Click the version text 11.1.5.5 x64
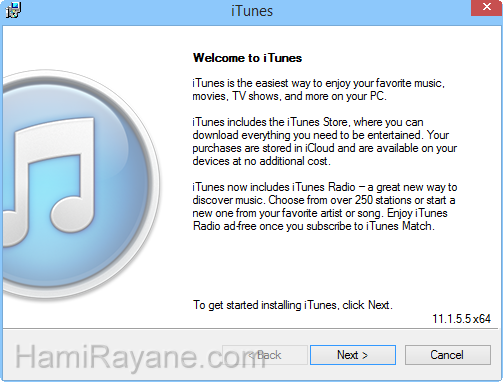This screenshot has height=382, width=503. [461, 319]
